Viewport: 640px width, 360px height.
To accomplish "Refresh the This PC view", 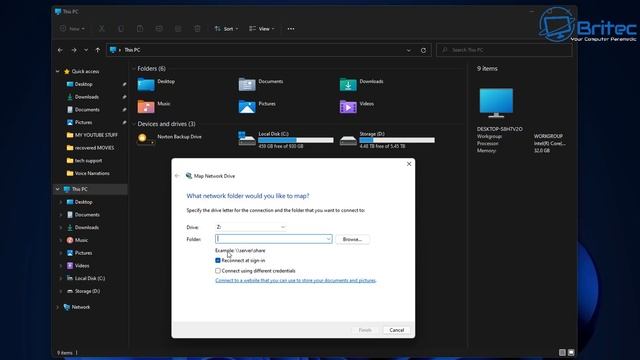I will click(423, 50).
